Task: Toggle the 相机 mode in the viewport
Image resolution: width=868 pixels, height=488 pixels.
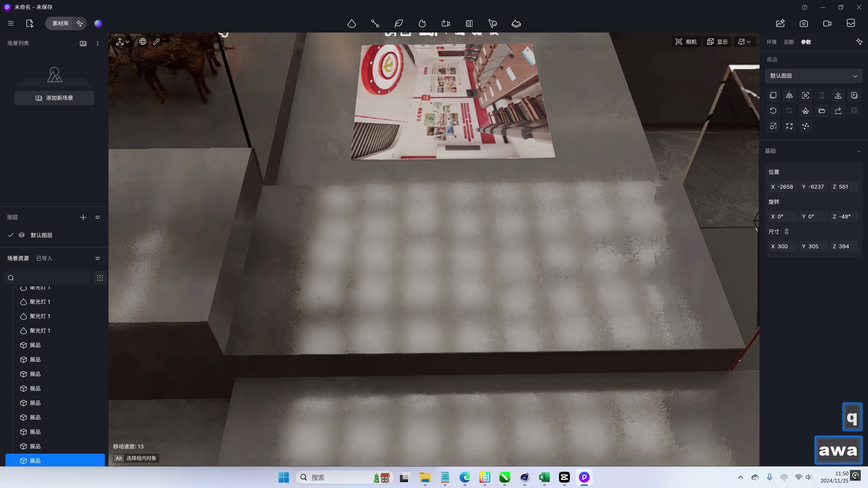Action: pyautogui.click(x=686, y=41)
